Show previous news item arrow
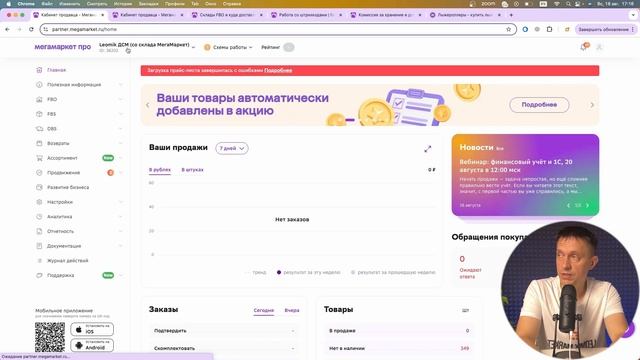The image size is (640, 360). pos(568,205)
